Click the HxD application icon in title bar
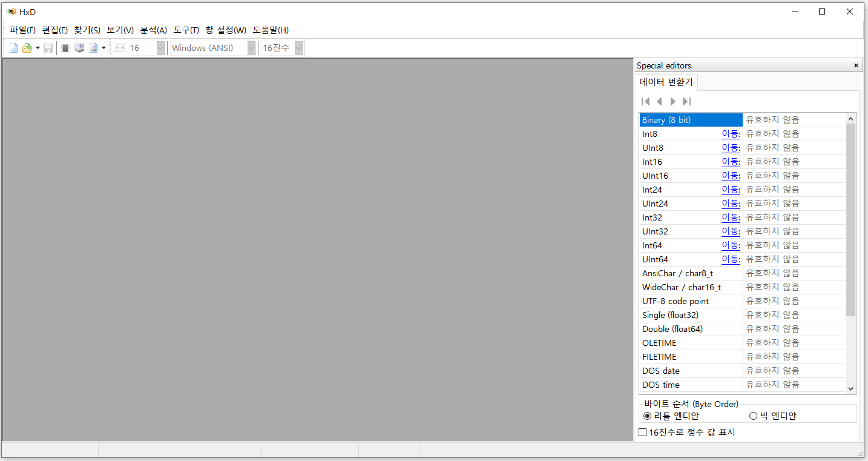Viewport: 868px width, 461px height. (11, 12)
